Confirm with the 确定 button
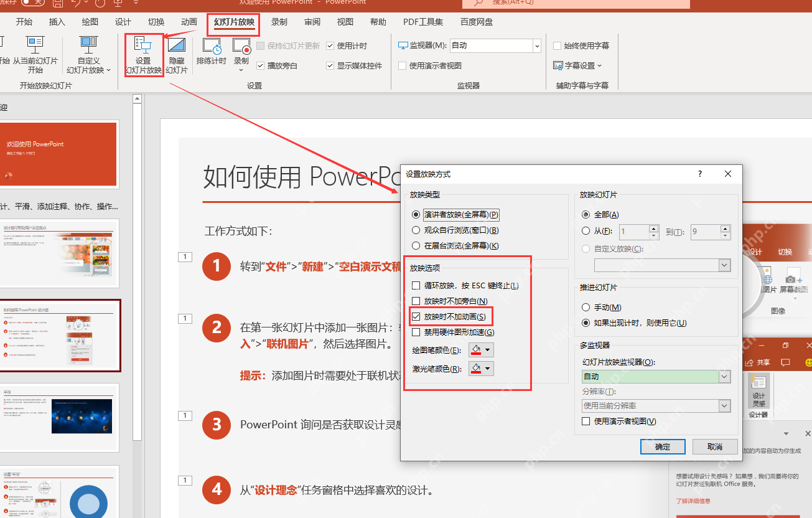The image size is (812, 518). pos(663,447)
